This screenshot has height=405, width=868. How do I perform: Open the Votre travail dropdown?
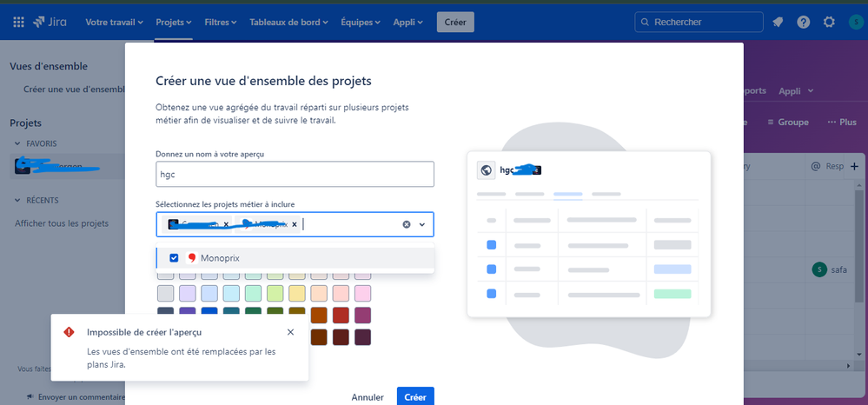[114, 22]
